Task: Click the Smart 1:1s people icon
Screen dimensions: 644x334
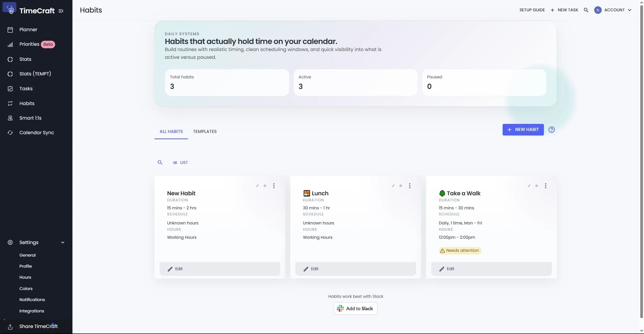Action: pyautogui.click(x=10, y=118)
